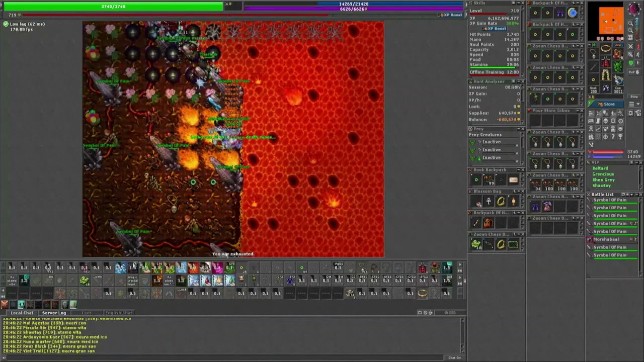Click the green Stamina bar in Skills

(x=493, y=68)
